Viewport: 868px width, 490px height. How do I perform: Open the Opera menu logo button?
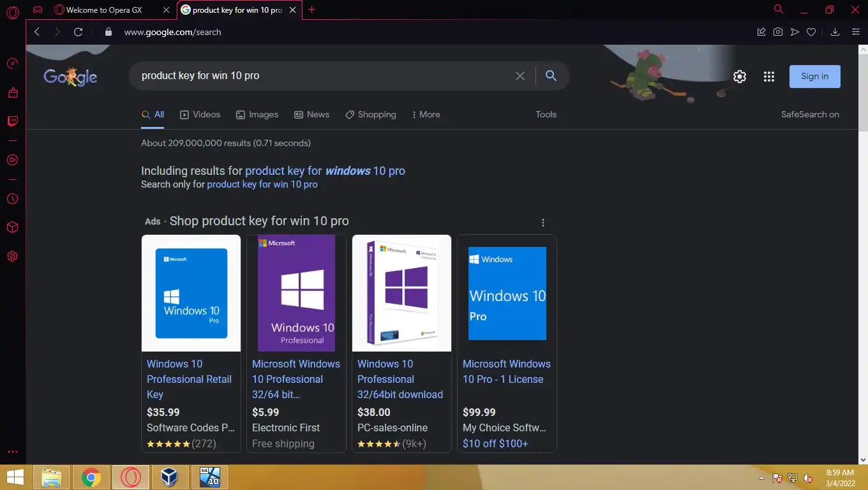point(12,12)
